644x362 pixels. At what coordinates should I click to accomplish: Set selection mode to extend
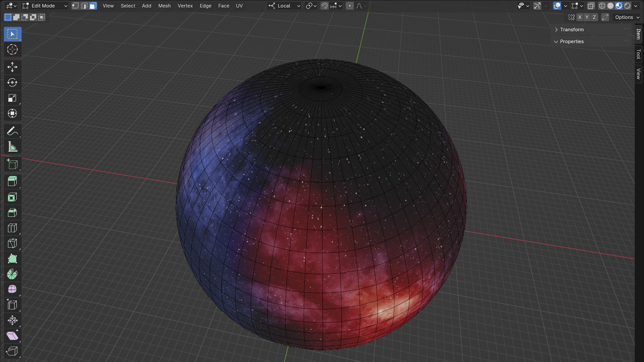pyautogui.click(x=16, y=17)
